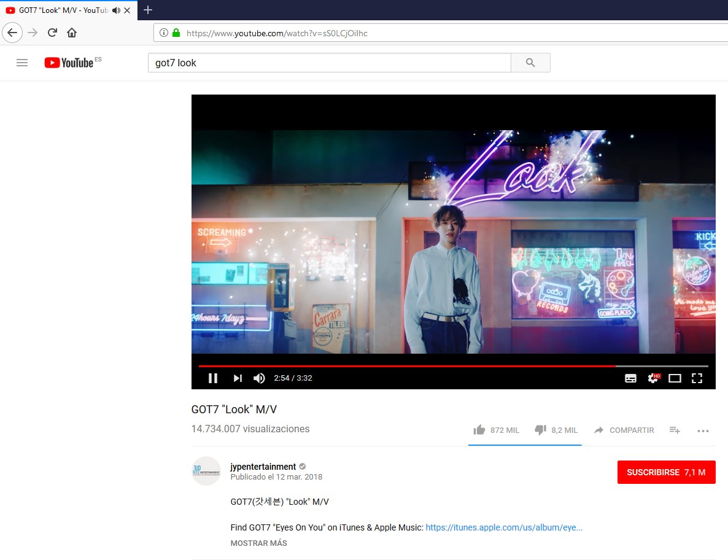Open the player settings gear
Image resolution: width=728 pixels, height=560 pixels.
[653, 378]
